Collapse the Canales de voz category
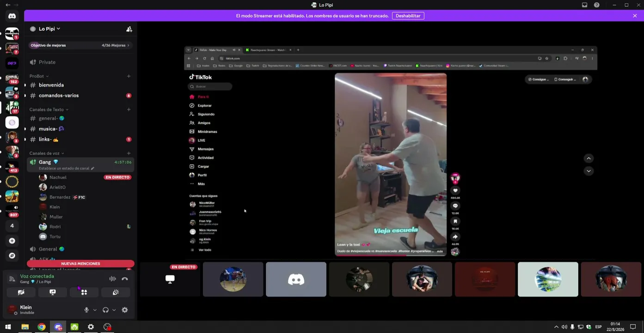This screenshot has height=333, width=644. [47, 153]
